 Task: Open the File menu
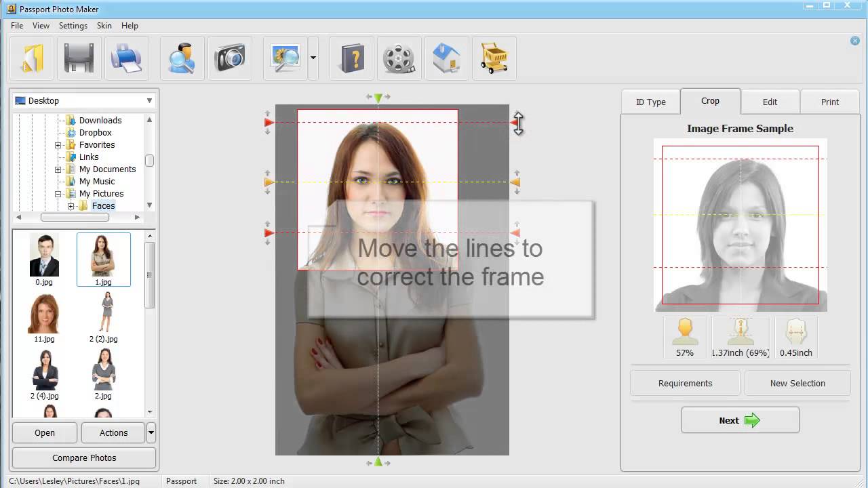coord(17,26)
